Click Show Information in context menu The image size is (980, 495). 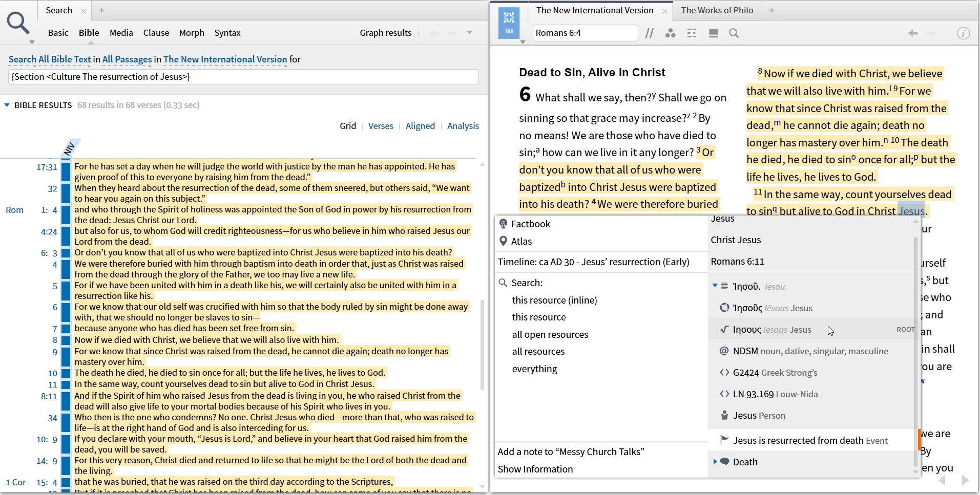click(x=535, y=469)
